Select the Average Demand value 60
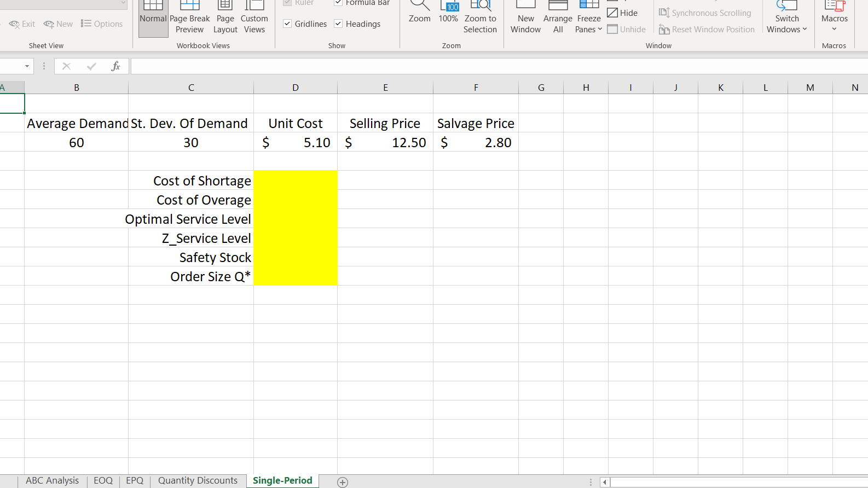 tap(77, 142)
